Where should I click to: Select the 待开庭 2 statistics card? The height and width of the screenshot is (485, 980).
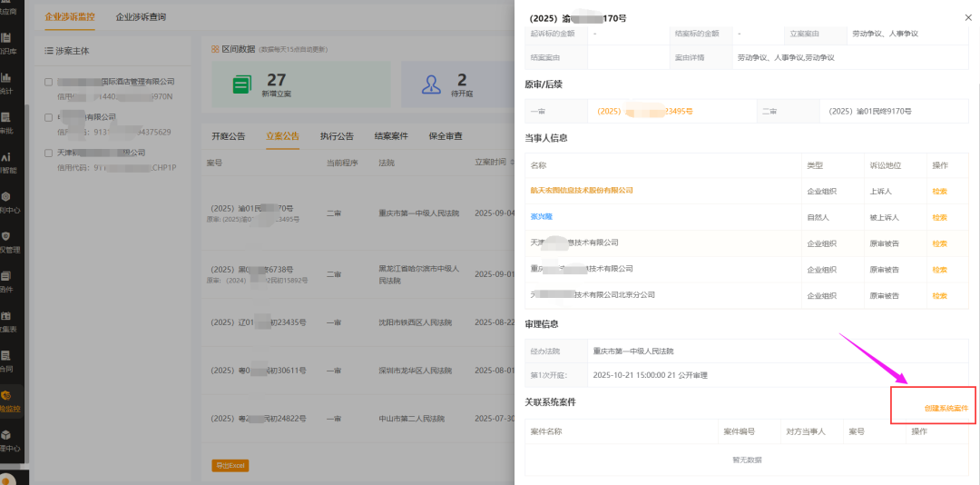point(457,84)
